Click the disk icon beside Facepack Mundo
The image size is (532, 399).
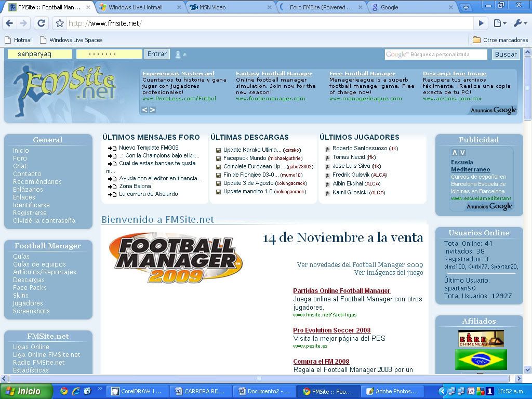pyautogui.click(x=219, y=159)
